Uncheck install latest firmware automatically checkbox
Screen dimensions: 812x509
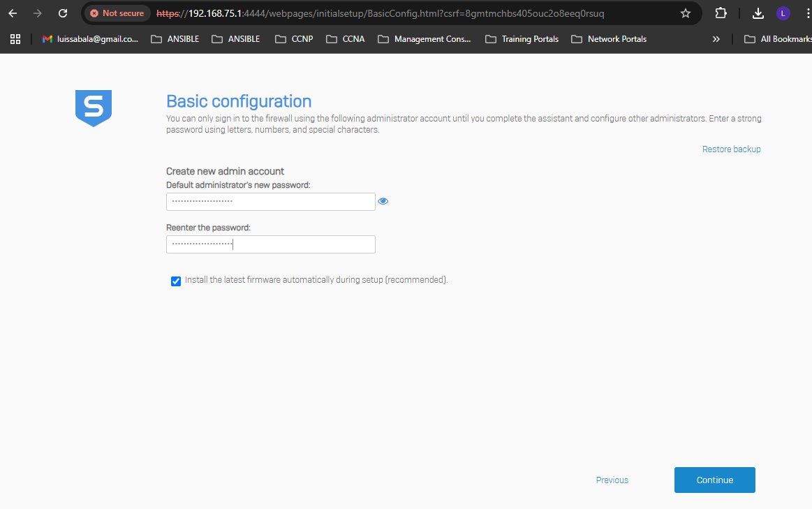[176, 281]
